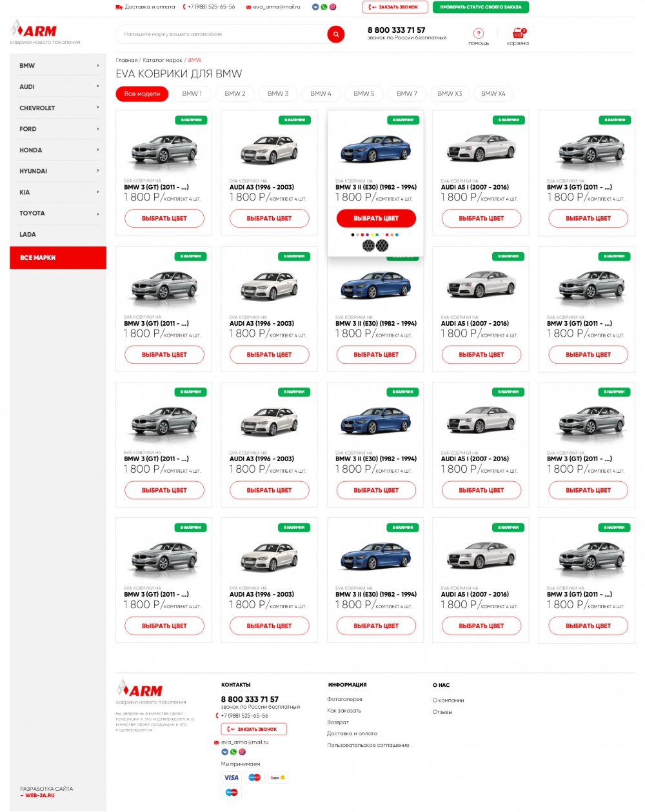Select the BMW 3 model filter
Screen dimensions: 645x812
tap(277, 94)
